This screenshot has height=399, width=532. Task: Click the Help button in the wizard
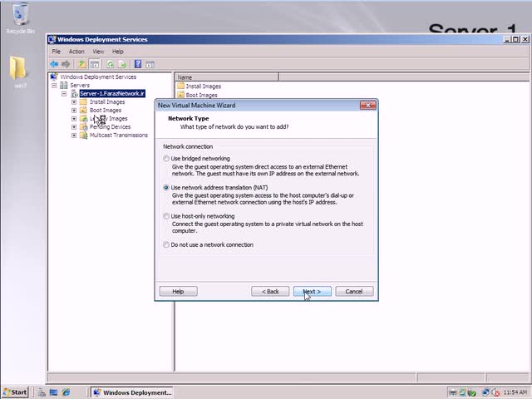[x=179, y=292]
